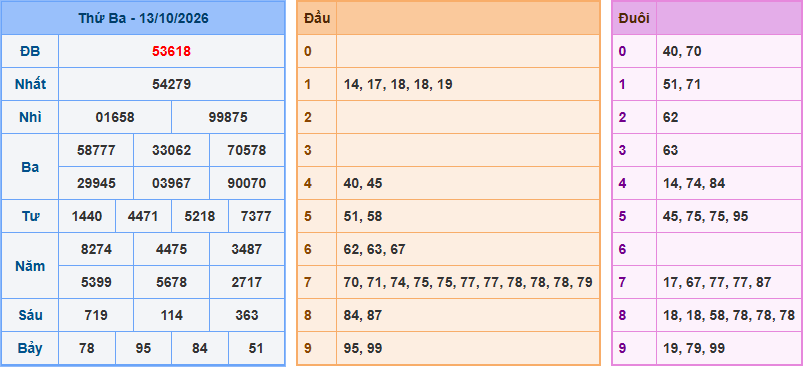Click the Ba row label
The width and height of the screenshot is (804, 367).
point(30,167)
